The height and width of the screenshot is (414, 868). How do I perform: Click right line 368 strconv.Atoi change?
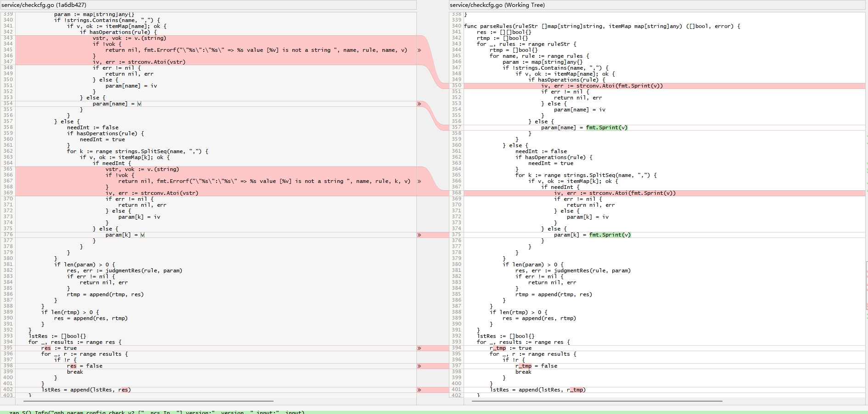tap(614, 193)
